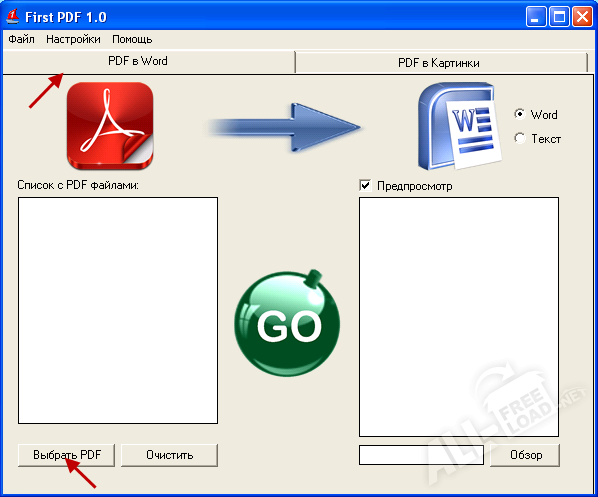
Task: Select the Текст output radio button
Action: click(x=519, y=138)
